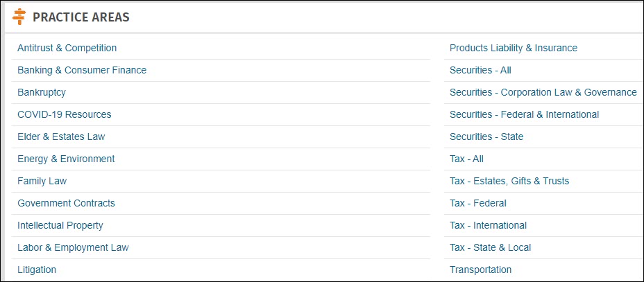
Task: Select Securities - All link
Action: point(480,70)
